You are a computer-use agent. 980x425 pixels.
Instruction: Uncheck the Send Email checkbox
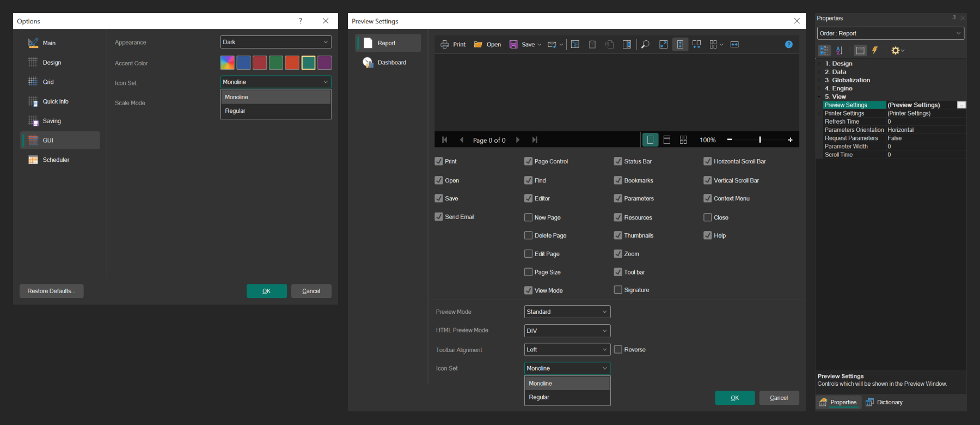click(439, 216)
